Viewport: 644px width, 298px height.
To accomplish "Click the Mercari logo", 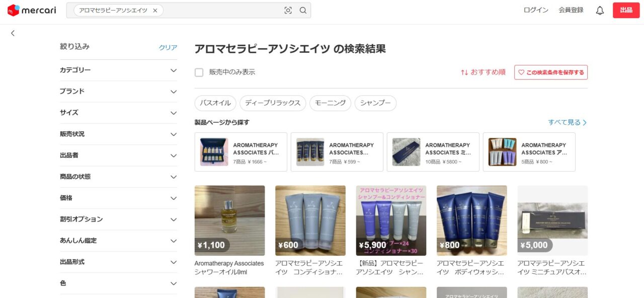I will click(x=32, y=10).
